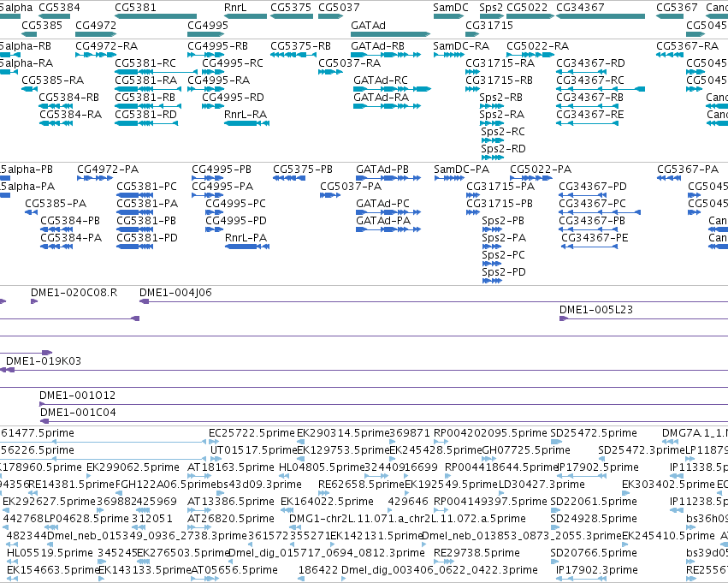
Task: Click protein CG5381-PC
Action: [147, 187]
